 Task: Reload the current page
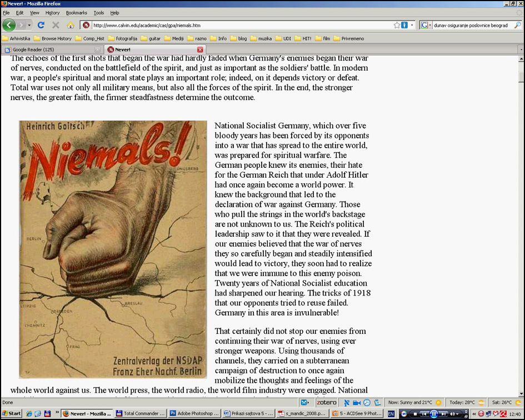pos(41,25)
